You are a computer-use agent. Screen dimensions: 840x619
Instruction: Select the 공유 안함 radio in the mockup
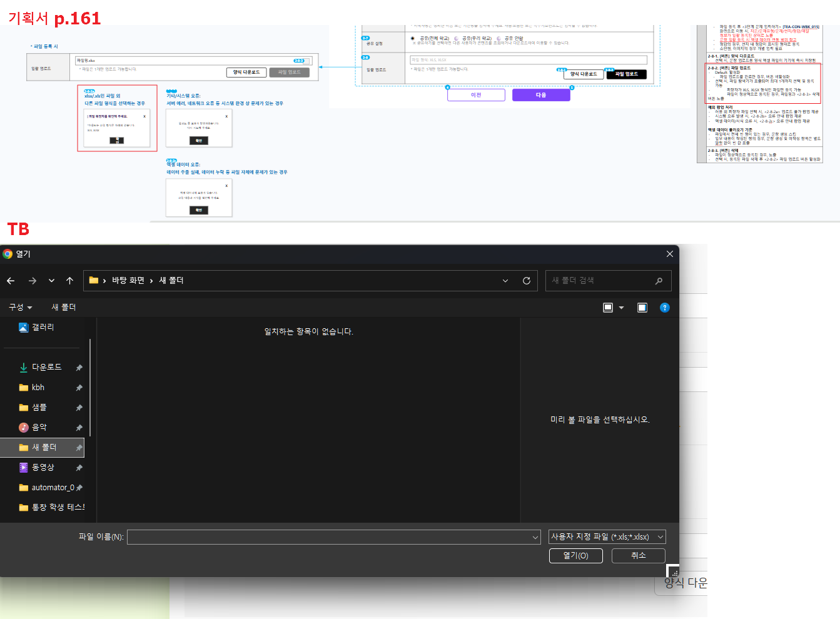tap(499, 38)
